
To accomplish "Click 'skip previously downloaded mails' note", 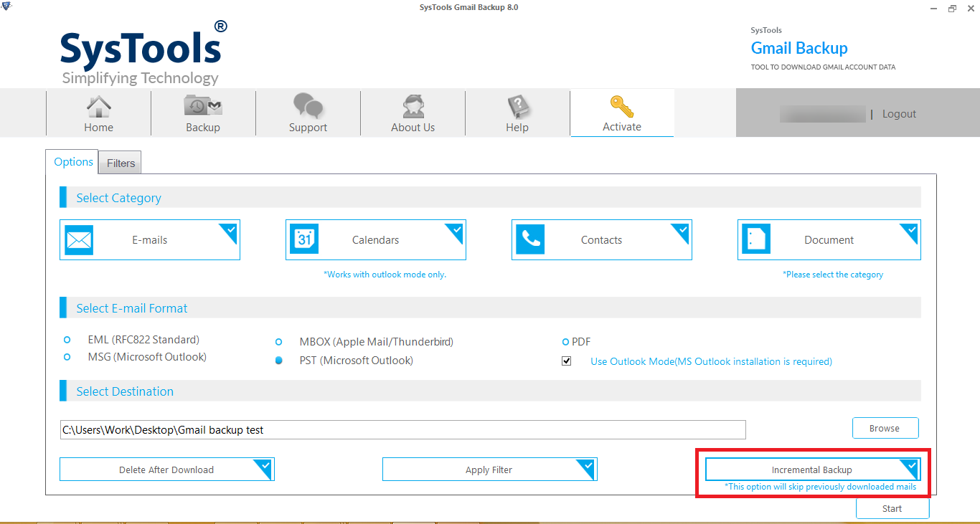I will point(821,487).
